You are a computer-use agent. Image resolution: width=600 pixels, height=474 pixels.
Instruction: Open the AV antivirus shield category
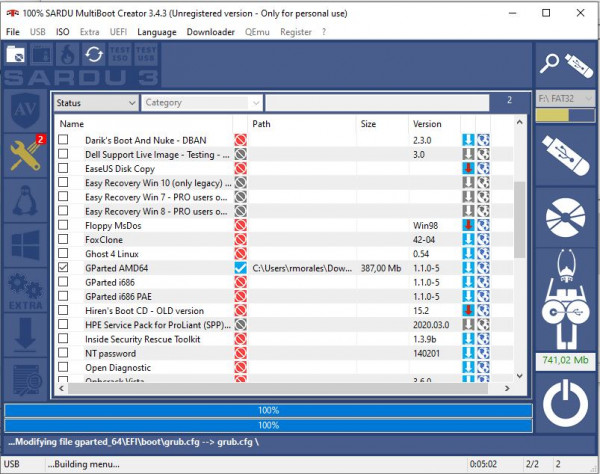click(25, 111)
